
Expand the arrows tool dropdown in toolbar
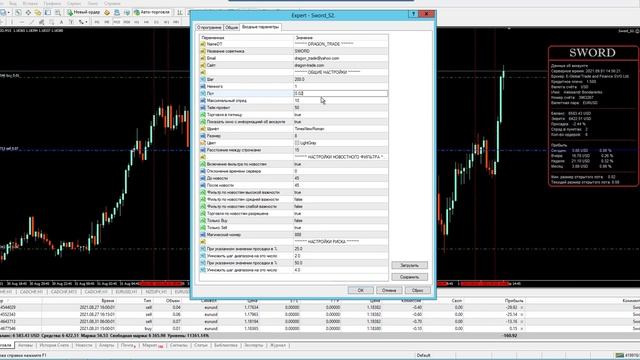click(x=87, y=22)
